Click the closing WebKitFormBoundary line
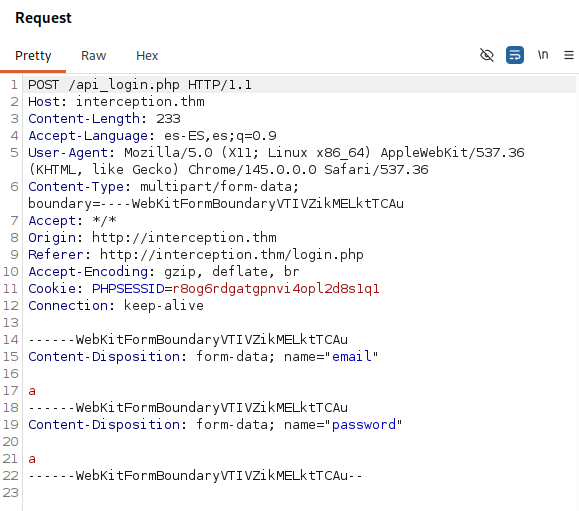The width and height of the screenshot is (579, 511). (195, 476)
